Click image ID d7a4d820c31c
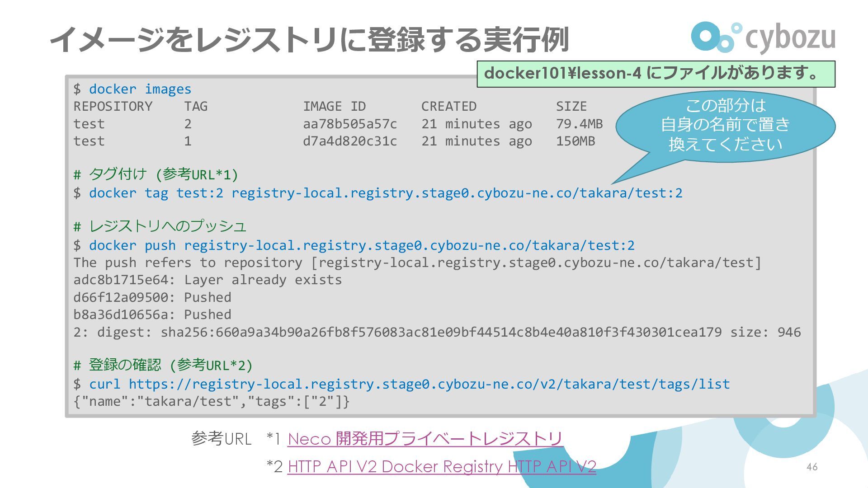The image size is (868, 488). [x=350, y=141]
